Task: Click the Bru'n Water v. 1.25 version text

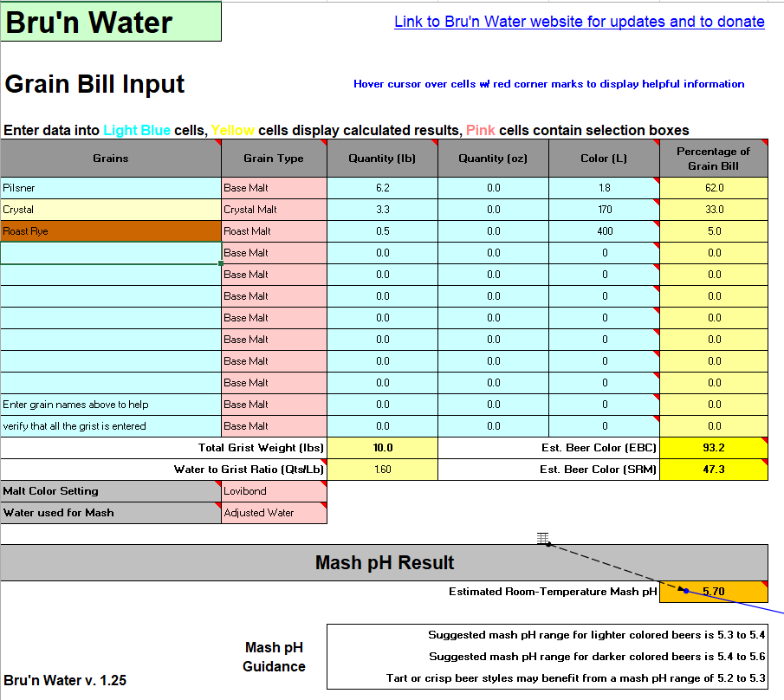Action: (x=65, y=680)
